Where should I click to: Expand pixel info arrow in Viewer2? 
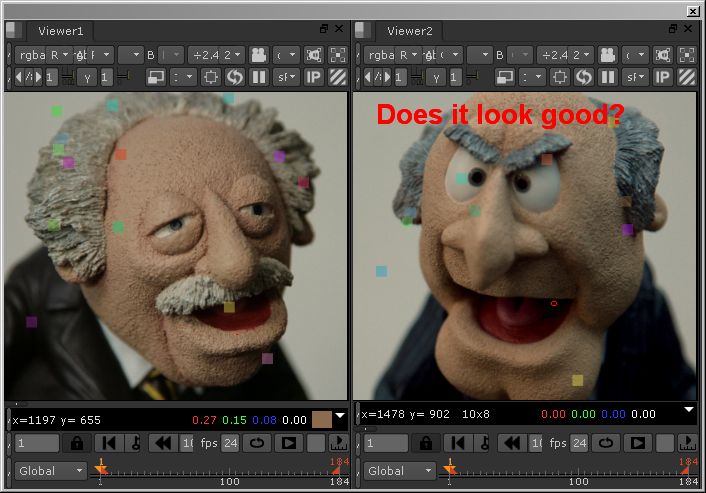(x=689, y=410)
